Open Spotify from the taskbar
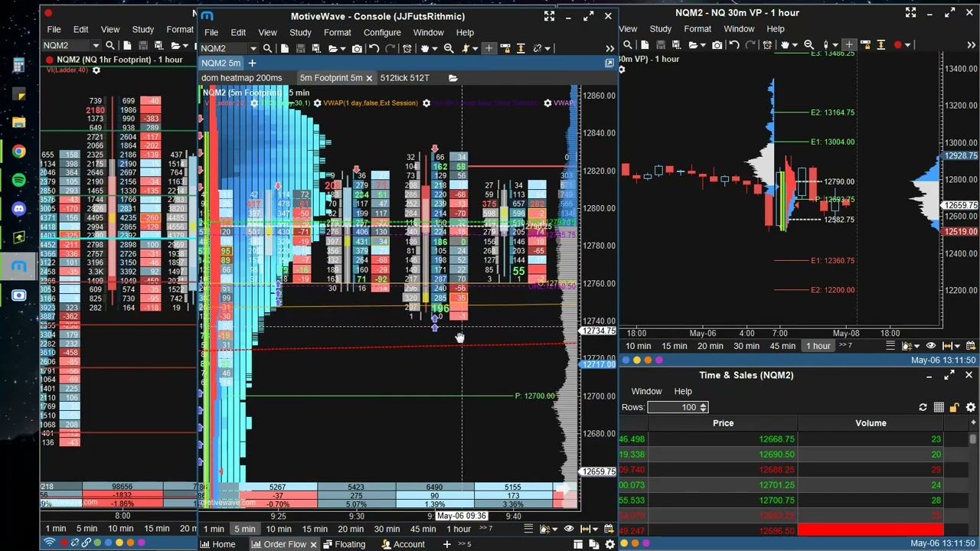This screenshot has height=551, width=980. pos(19,180)
